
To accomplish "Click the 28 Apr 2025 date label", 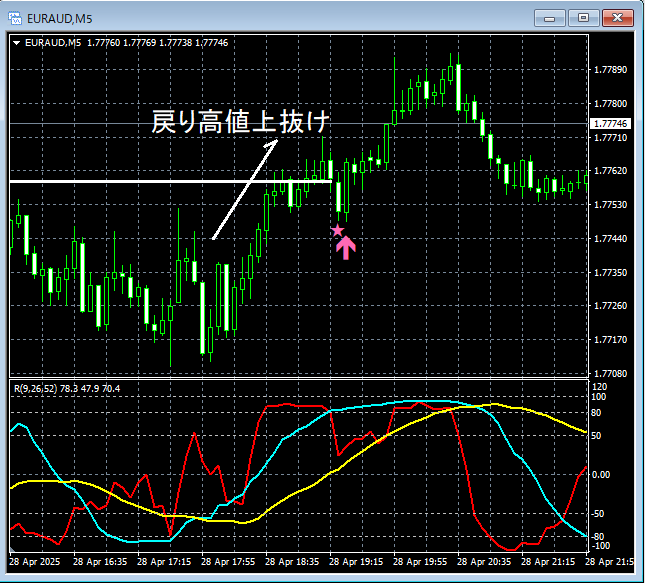I will pyautogui.click(x=35, y=562).
